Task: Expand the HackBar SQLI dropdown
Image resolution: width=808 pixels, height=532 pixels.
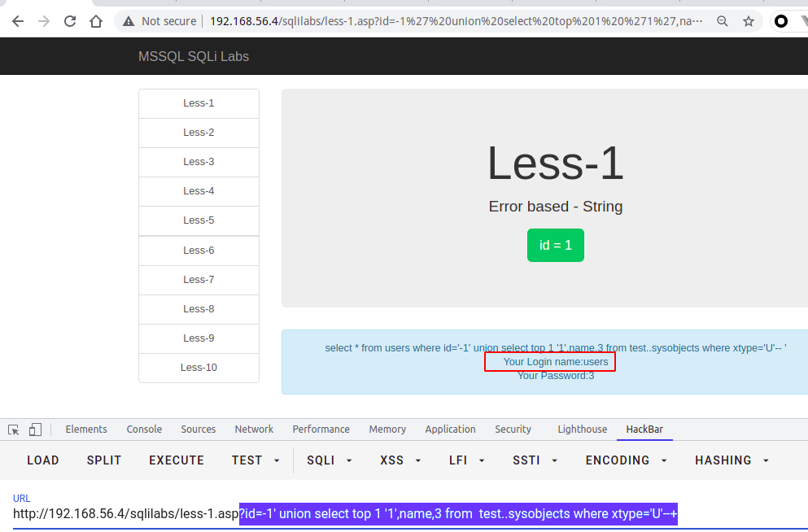Action: click(330, 460)
